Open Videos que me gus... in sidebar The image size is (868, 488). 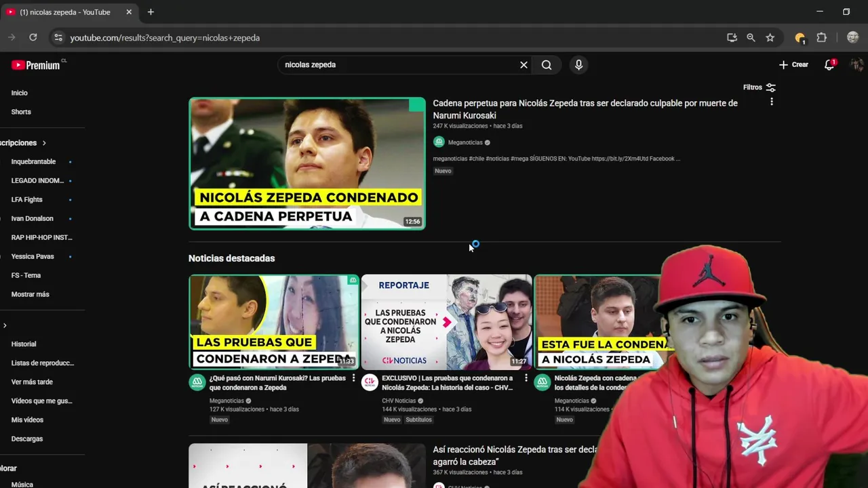click(41, 401)
